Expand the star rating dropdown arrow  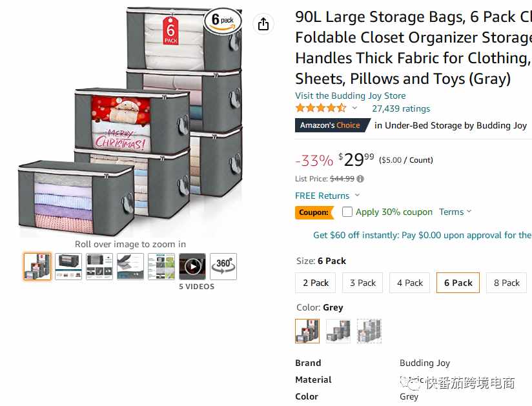[354, 108]
